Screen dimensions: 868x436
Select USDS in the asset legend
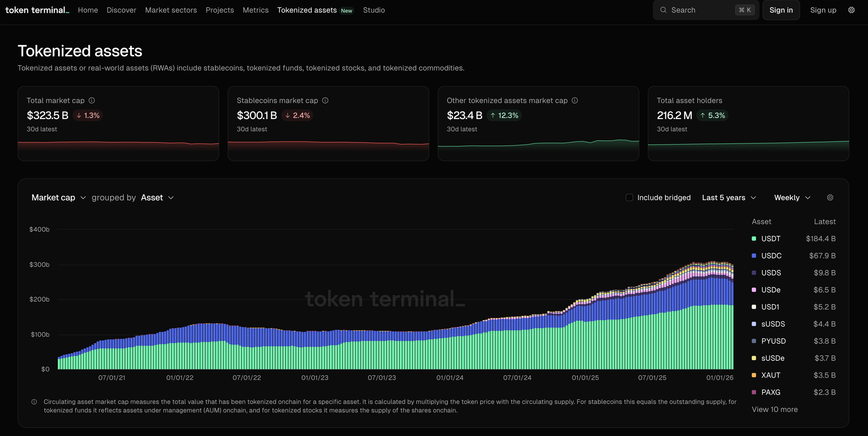pyautogui.click(x=771, y=273)
